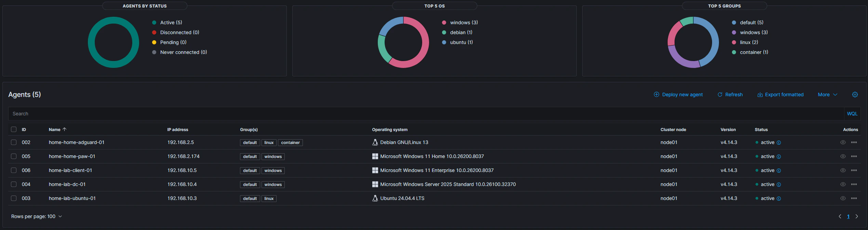Image resolution: width=868 pixels, height=230 pixels.
Task: Click the next page chevron icon
Action: 857,216
